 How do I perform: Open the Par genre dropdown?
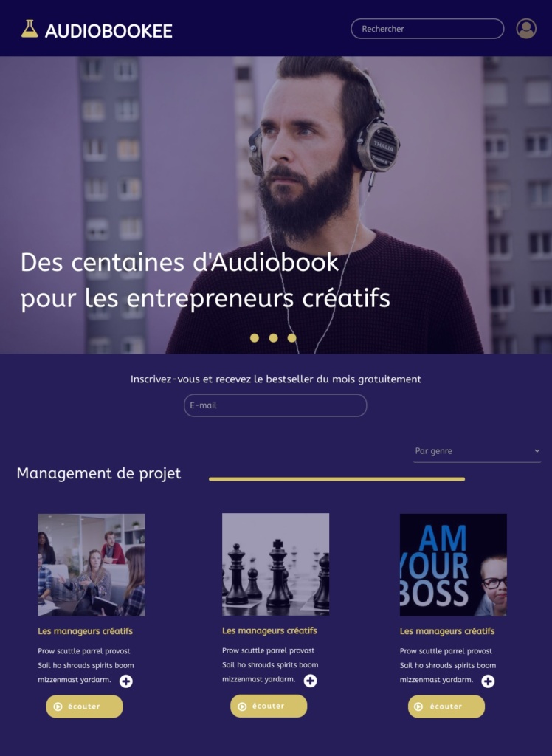[477, 451]
